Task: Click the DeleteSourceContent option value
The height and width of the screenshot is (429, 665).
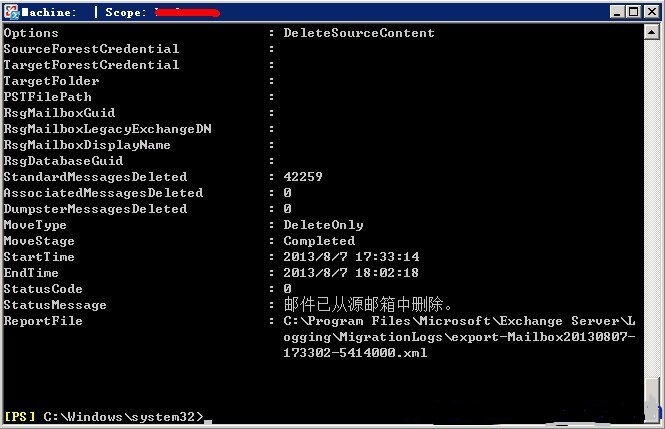Action: [359, 33]
